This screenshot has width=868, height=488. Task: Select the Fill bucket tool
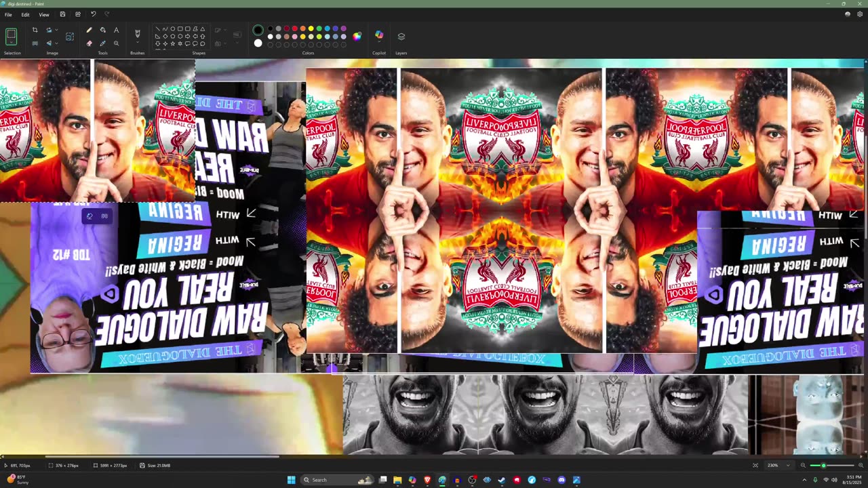pyautogui.click(x=103, y=30)
